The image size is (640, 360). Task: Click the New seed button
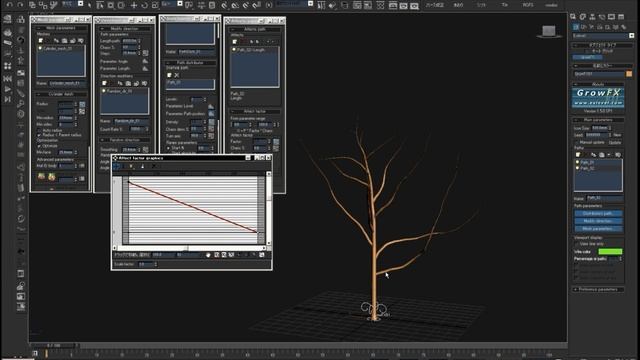tap(617, 135)
